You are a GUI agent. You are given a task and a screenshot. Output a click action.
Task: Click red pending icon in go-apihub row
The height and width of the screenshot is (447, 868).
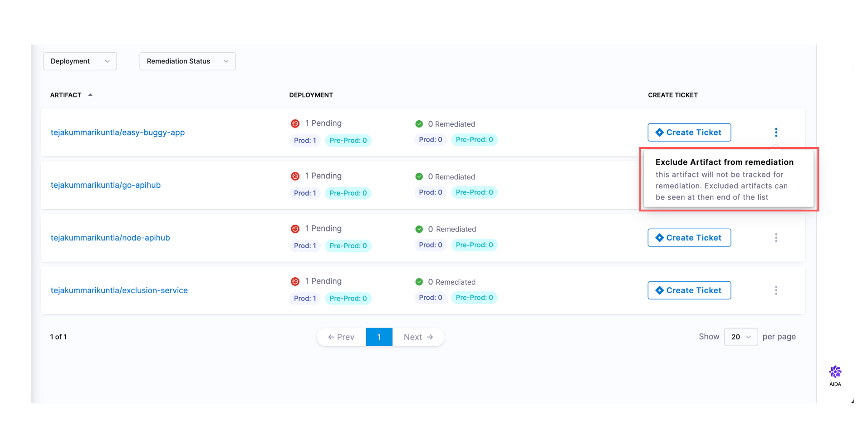(295, 176)
